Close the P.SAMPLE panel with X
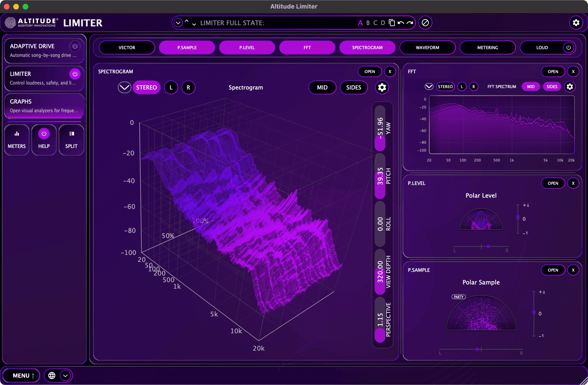This screenshot has width=588, height=385. coord(573,270)
